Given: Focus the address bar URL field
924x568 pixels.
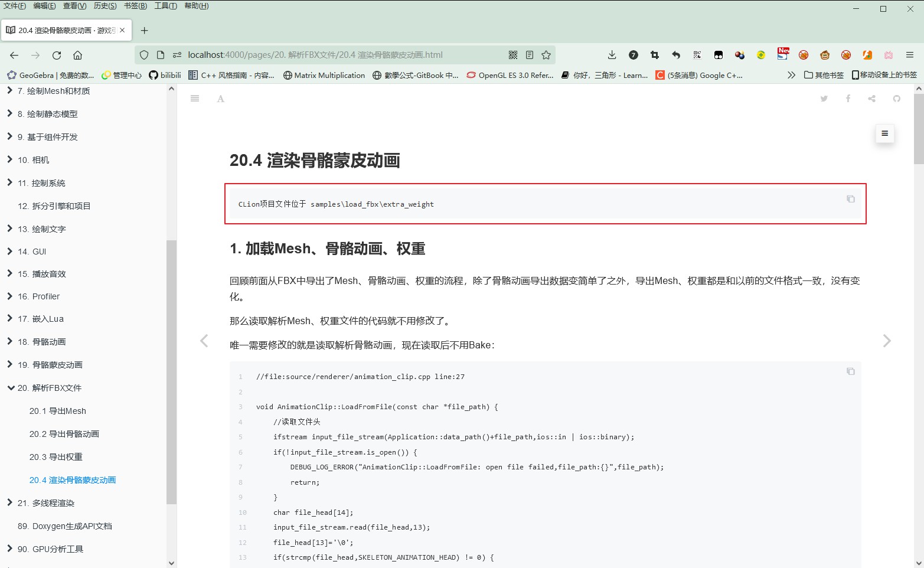Looking at the screenshot, I should 345,55.
